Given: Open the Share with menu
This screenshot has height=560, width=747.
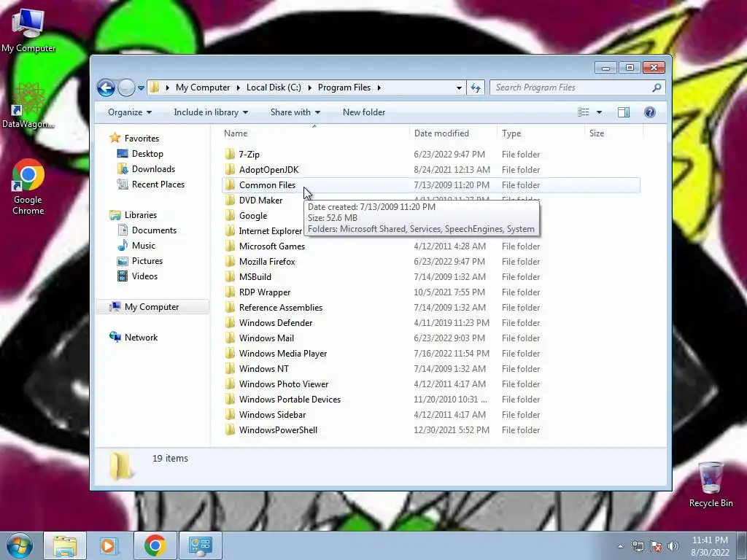Looking at the screenshot, I should point(295,112).
